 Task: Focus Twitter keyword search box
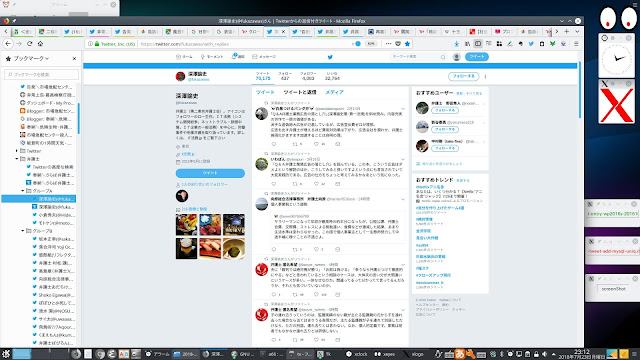pyautogui.click(x=418, y=57)
